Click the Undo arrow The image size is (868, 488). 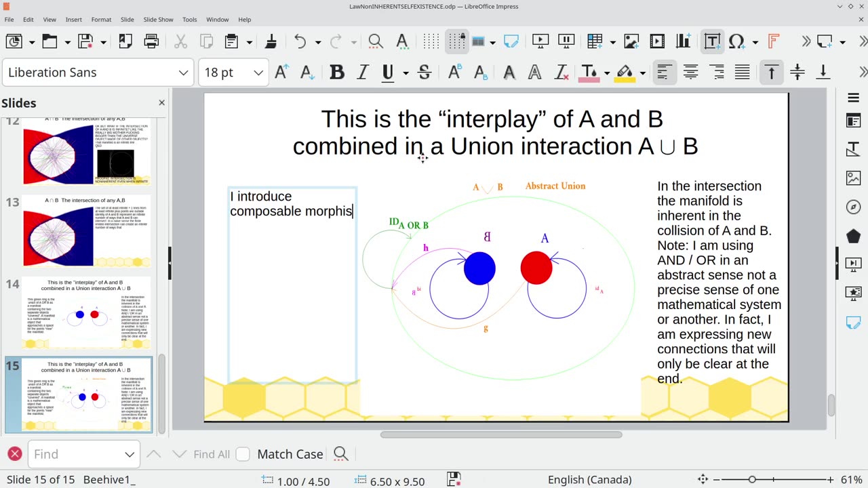pos(300,41)
